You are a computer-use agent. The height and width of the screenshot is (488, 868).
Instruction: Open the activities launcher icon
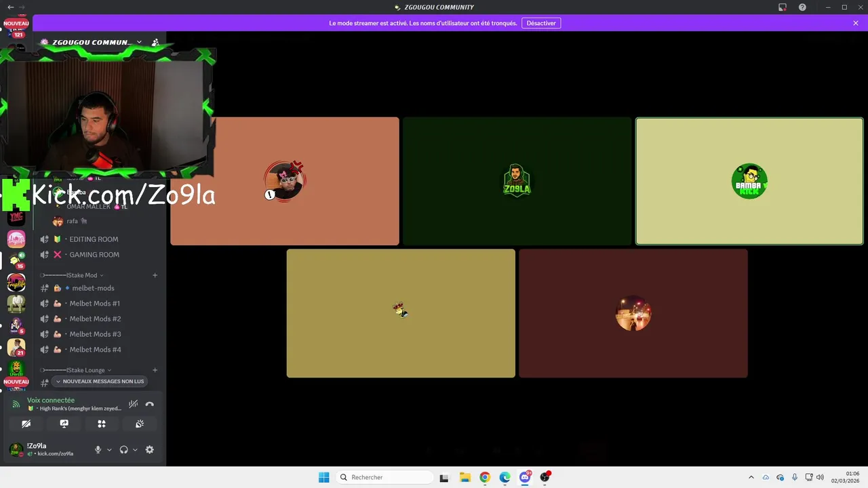click(102, 424)
